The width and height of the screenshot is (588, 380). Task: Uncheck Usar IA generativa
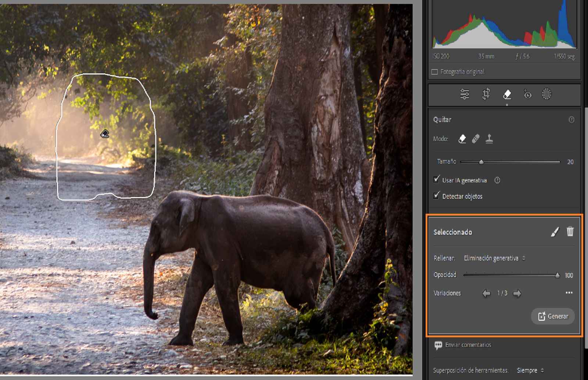click(436, 180)
